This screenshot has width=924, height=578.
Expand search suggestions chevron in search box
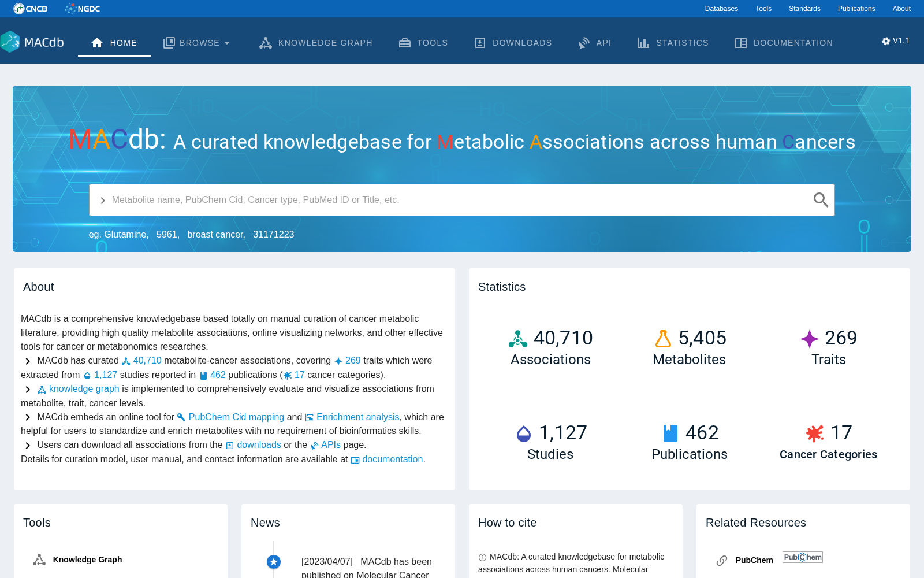(103, 201)
